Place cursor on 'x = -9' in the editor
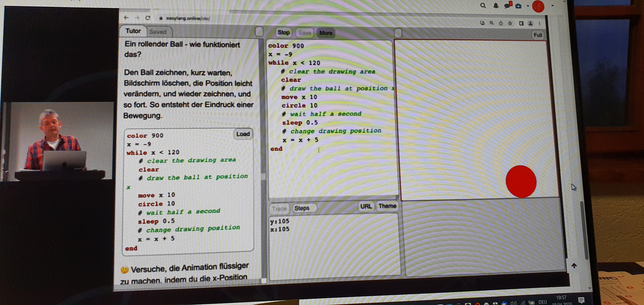The image size is (644, 305). [280, 54]
